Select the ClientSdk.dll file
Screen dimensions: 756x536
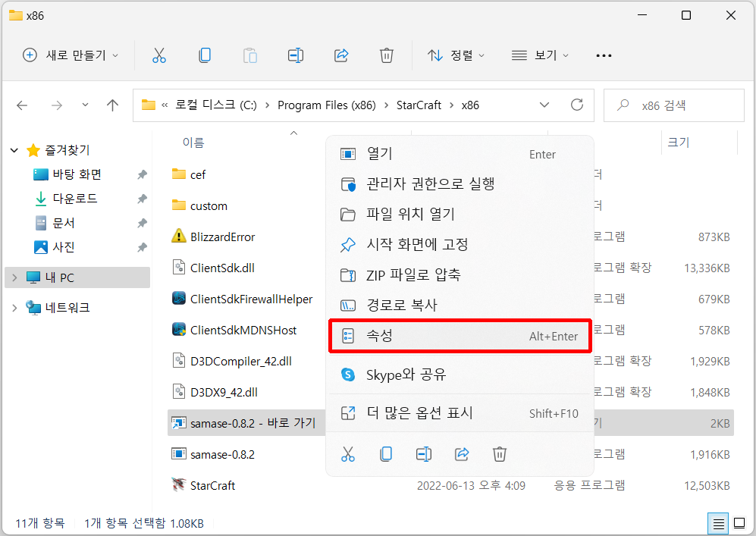(222, 268)
